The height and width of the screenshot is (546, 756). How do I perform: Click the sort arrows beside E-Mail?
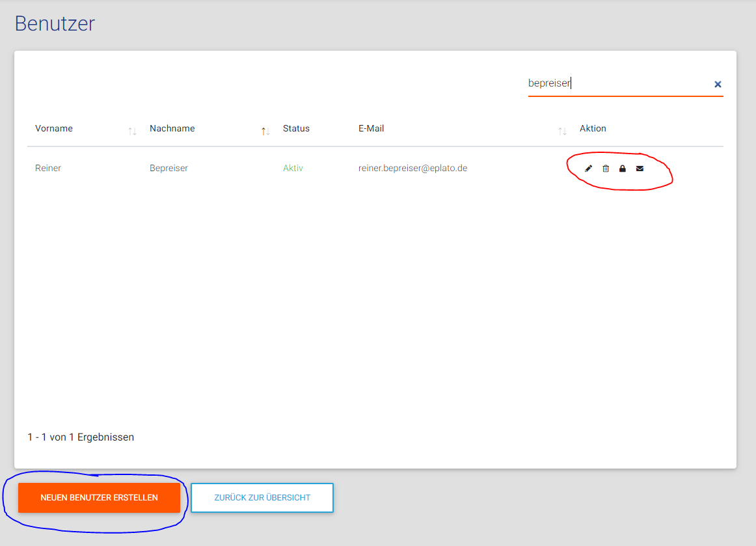(x=562, y=131)
